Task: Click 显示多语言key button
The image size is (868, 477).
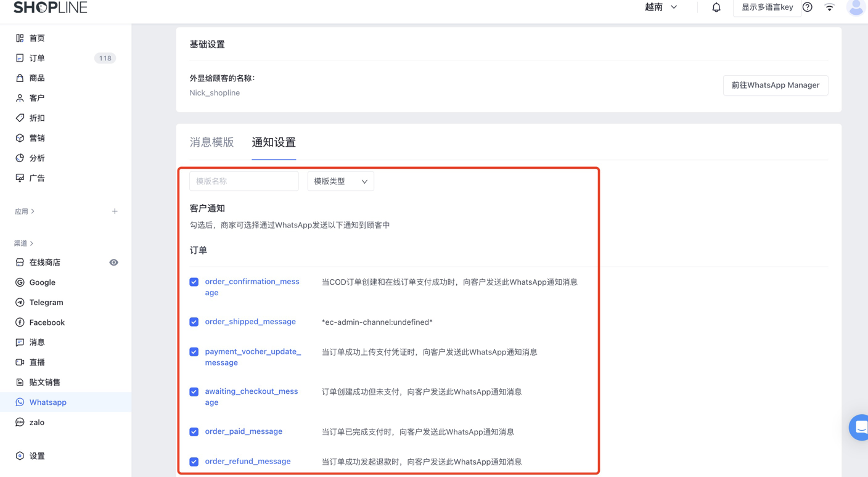Action: pos(767,7)
